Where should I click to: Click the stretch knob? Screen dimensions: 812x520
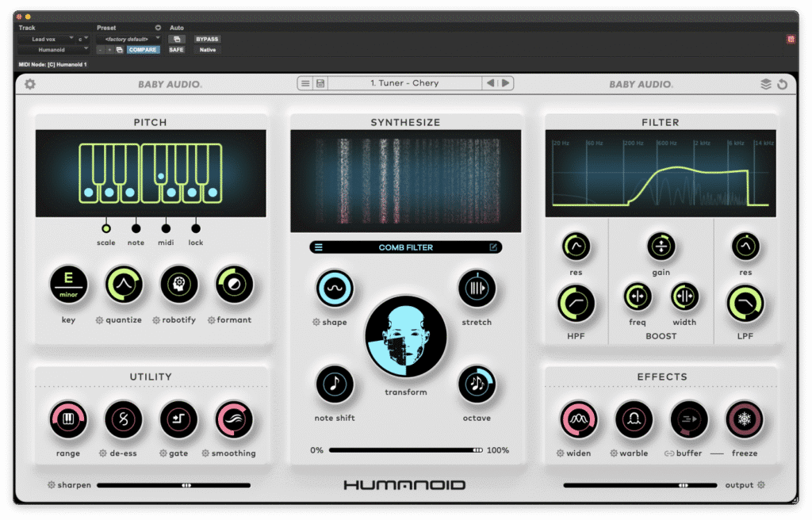[x=477, y=289]
